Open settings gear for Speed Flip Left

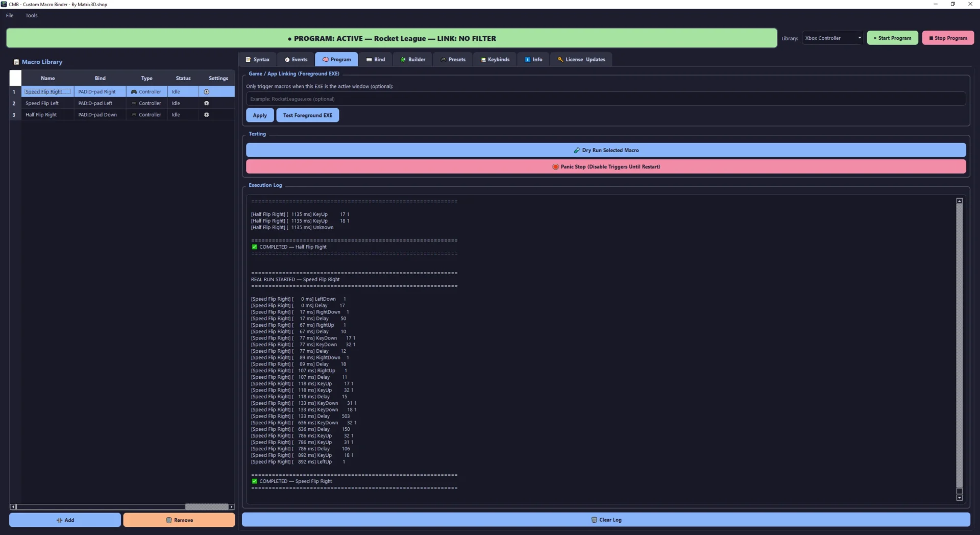207,103
